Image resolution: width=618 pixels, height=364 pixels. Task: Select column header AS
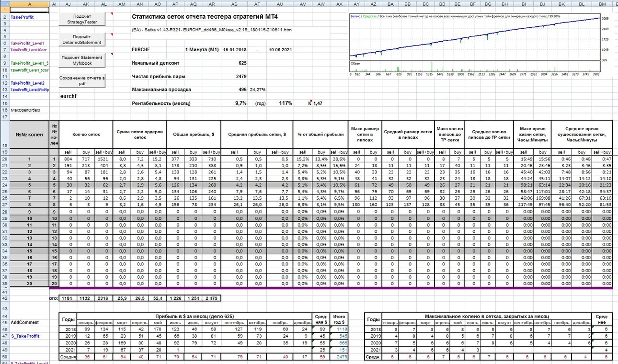(234, 4)
